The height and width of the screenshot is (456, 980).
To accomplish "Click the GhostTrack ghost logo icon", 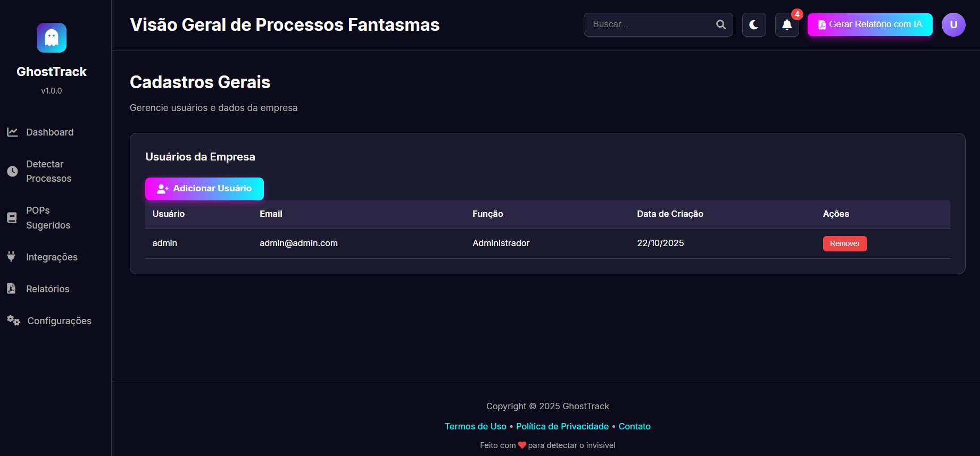I will (52, 38).
